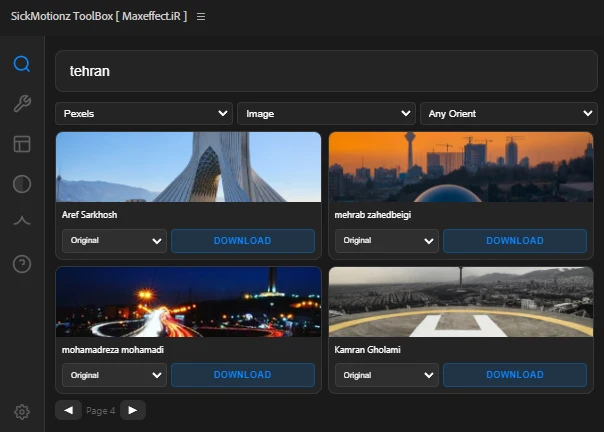604x432 pixels.
Task: Click the Azadi Tower thumbnail
Action: coord(188,167)
